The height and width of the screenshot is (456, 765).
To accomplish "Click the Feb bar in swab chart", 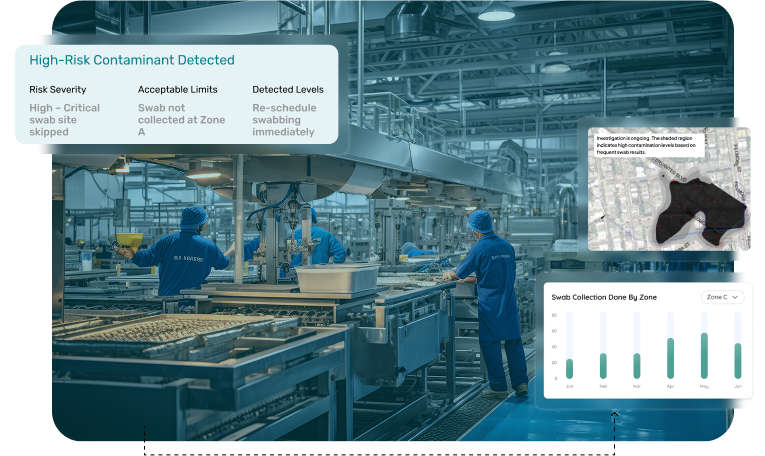I will click(603, 364).
